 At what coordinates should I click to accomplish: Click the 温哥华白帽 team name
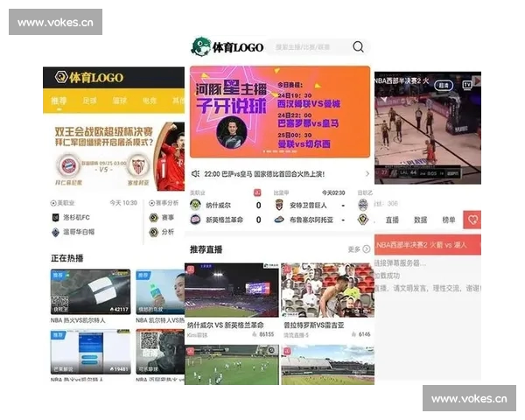click(79, 232)
